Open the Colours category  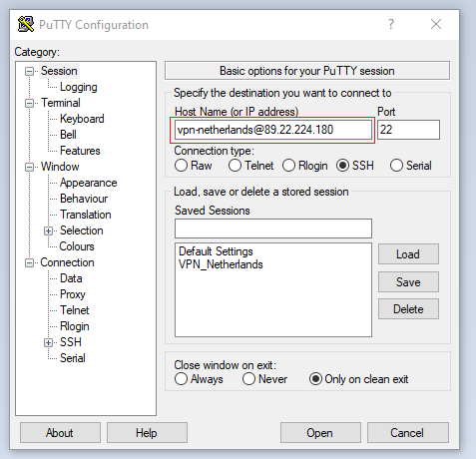[x=77, y=246]
